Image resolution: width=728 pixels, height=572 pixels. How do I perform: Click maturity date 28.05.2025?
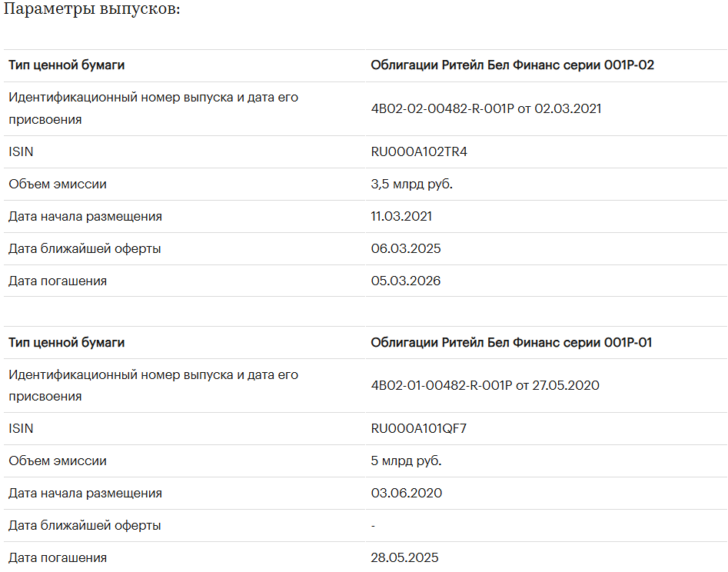[x=404, y=558]
